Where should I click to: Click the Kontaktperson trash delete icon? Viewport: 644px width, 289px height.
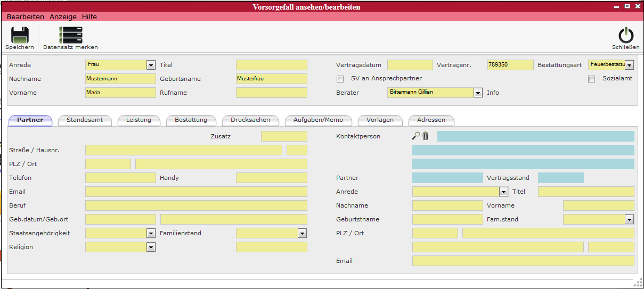(425, 136)
